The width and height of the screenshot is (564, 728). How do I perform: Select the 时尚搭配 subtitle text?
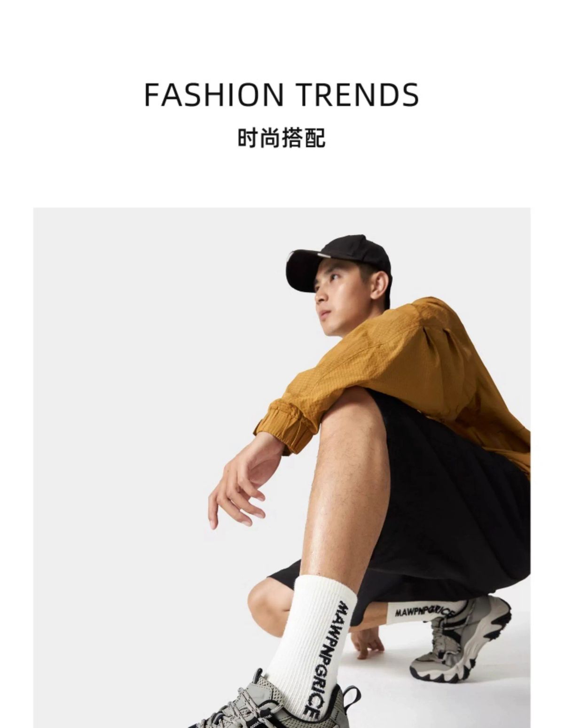tap(281, 138)
